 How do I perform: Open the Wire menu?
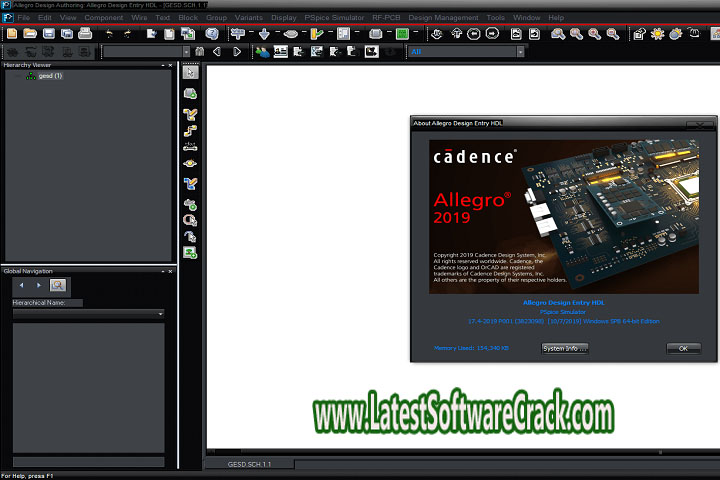[139, 17]
